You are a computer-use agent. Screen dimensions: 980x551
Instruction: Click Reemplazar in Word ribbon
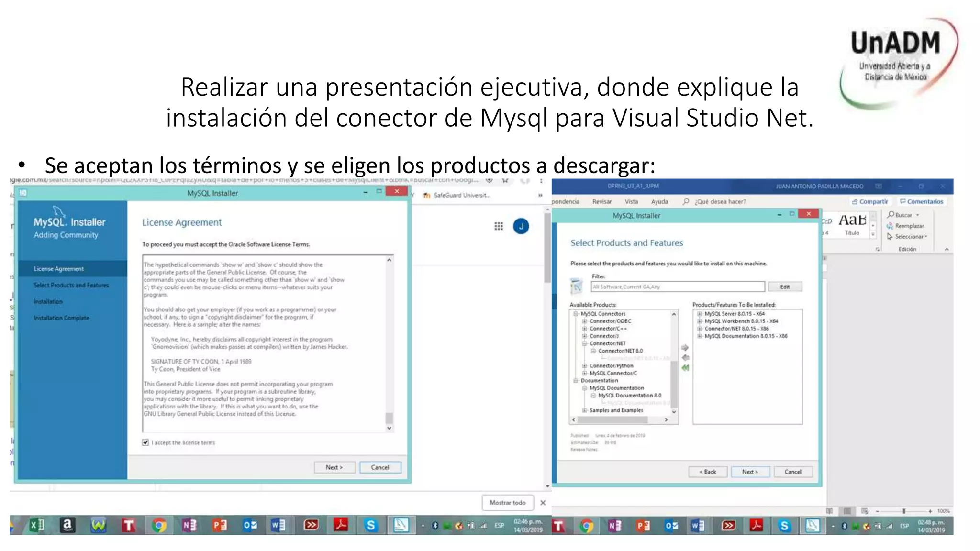[x=905, y=226]
